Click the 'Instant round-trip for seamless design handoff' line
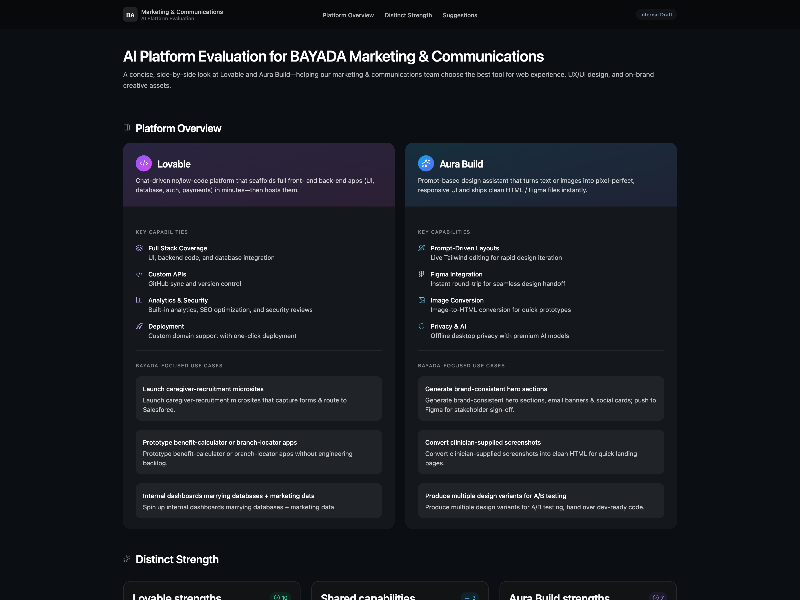 [498, 284]
